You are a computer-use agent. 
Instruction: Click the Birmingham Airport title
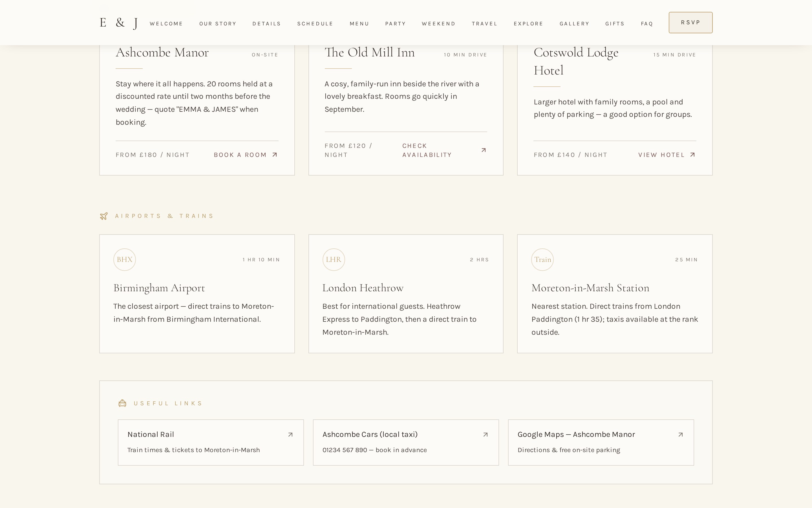pos(159,288)
